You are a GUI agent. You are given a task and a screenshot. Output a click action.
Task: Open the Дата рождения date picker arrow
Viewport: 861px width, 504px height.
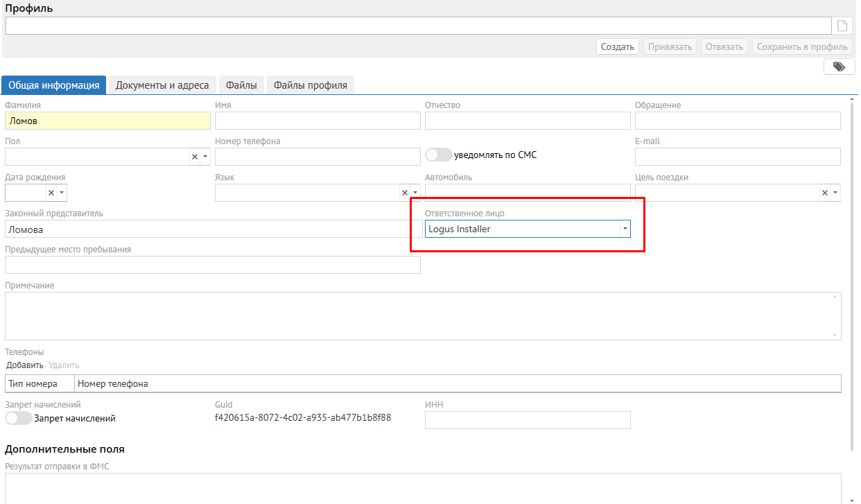click(62, 193)
